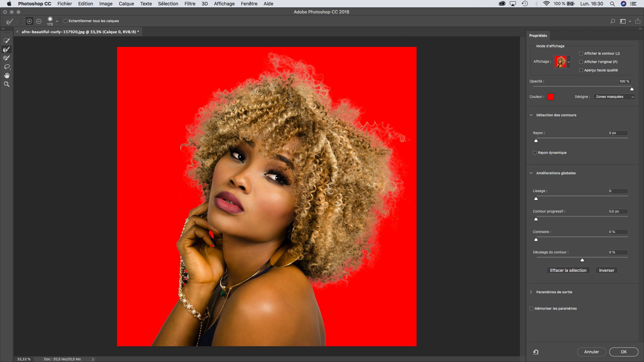Select the Brush tool in left toolbar

7,58
